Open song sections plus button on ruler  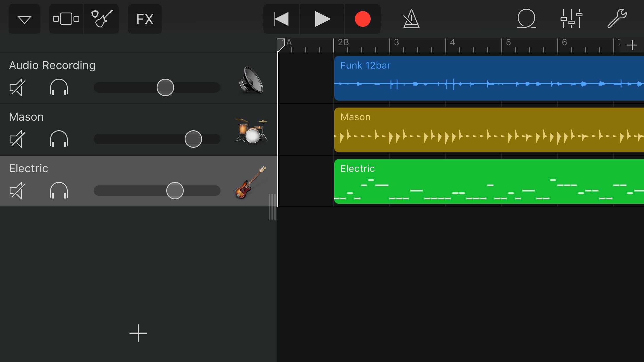(x=632, y=45)
